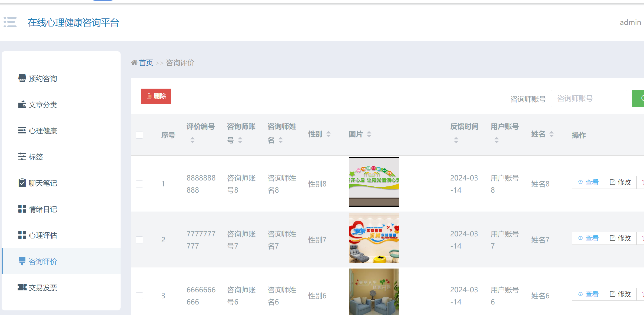Click the 聊天笔记 note icon in sidebar
Screen dimensions: 644x315
[x=22, y=183]
